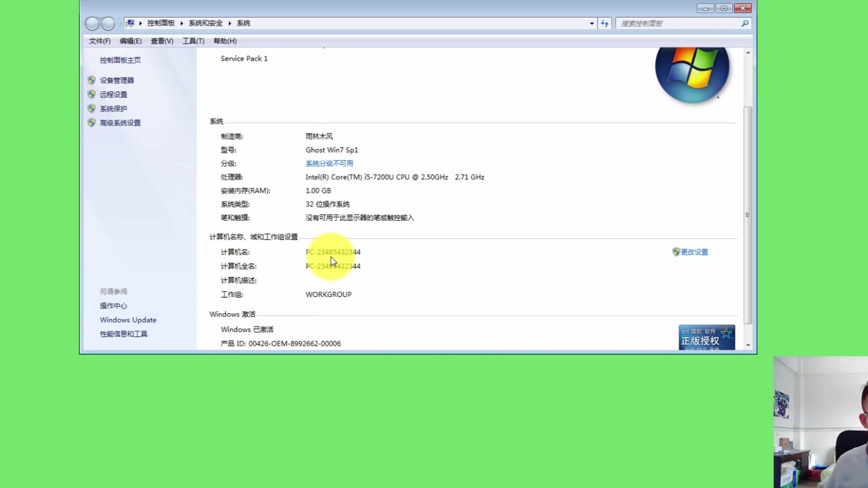This screenshot has height=488, width=868.
Task: Click the scrollbar up arrow
Action: click(x=748, y=53)
